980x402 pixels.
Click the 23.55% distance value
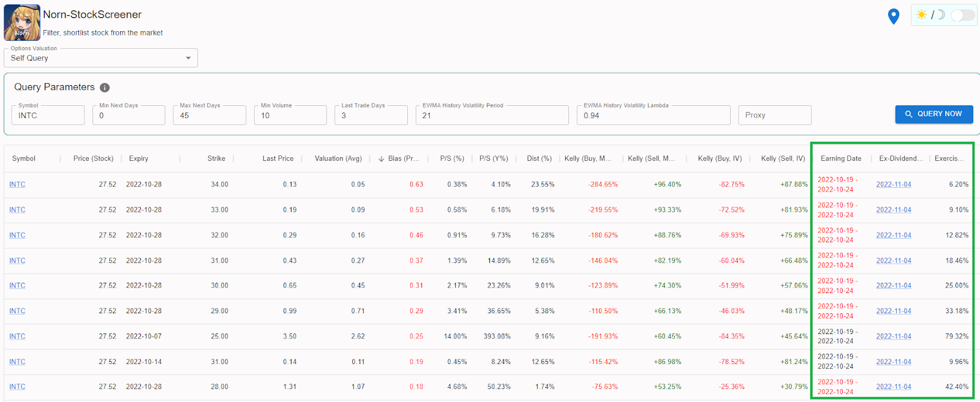click(x=543, y=184)
